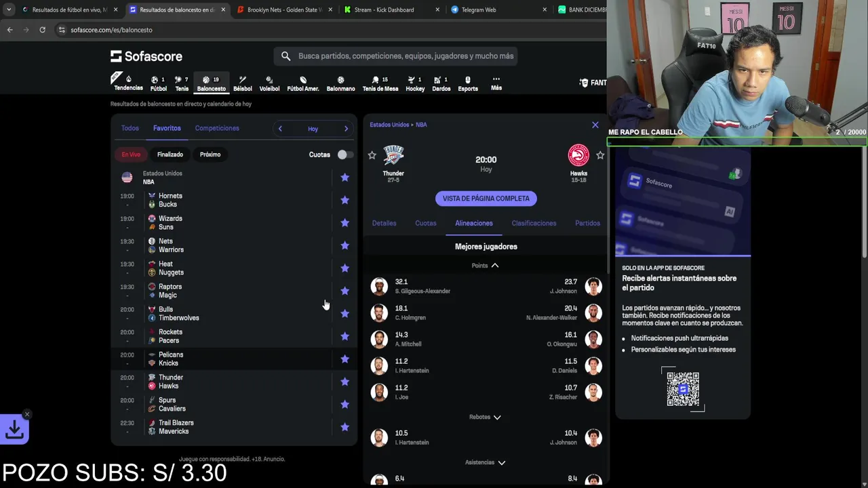This screenshot has width=868, height=488.
Task: Click the Sofascore logo
Action: click(146, 56)
